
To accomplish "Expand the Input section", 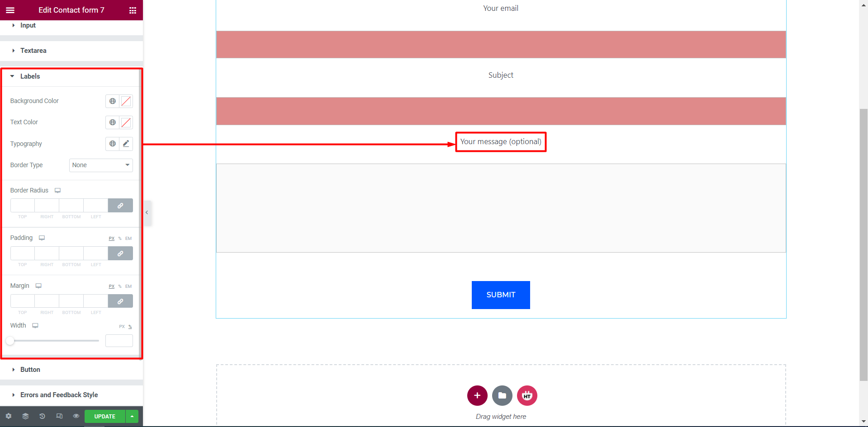I will click(x=71, y=25).
